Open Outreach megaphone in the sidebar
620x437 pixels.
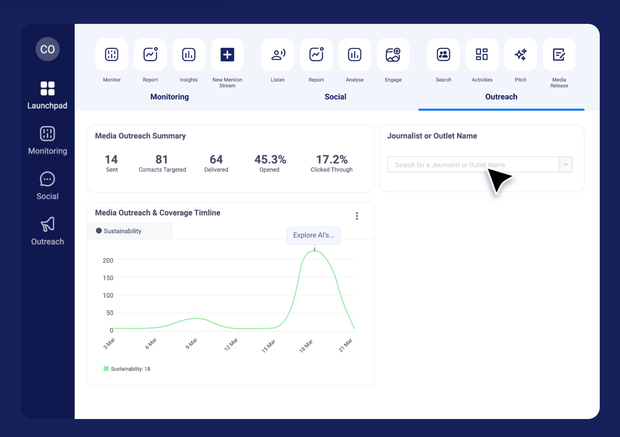click(47, 231)
